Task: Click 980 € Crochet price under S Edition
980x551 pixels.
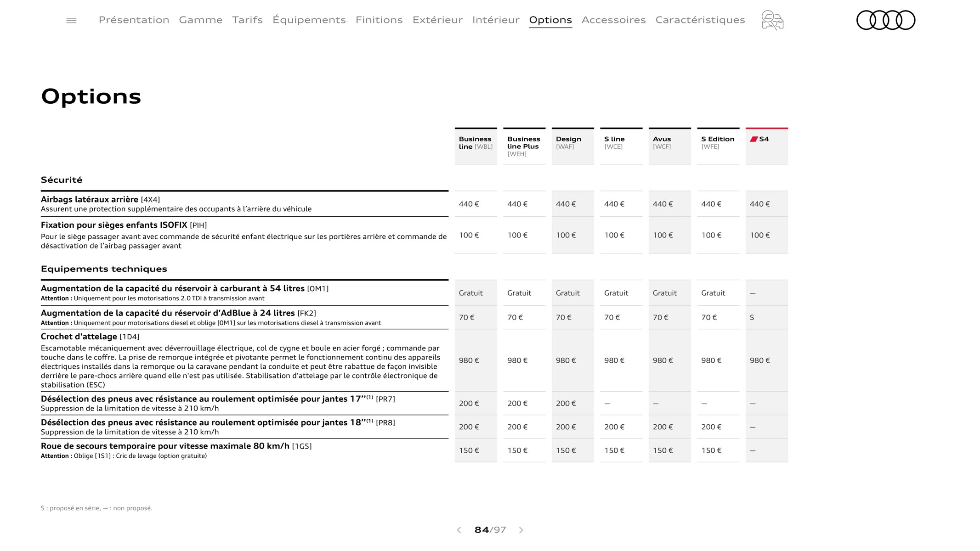Action: click(711, 360)
